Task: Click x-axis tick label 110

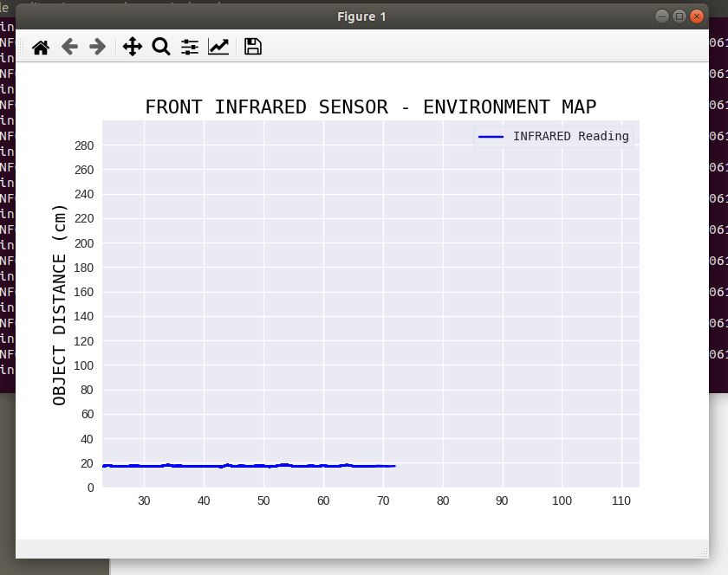Action: [621, 501]
